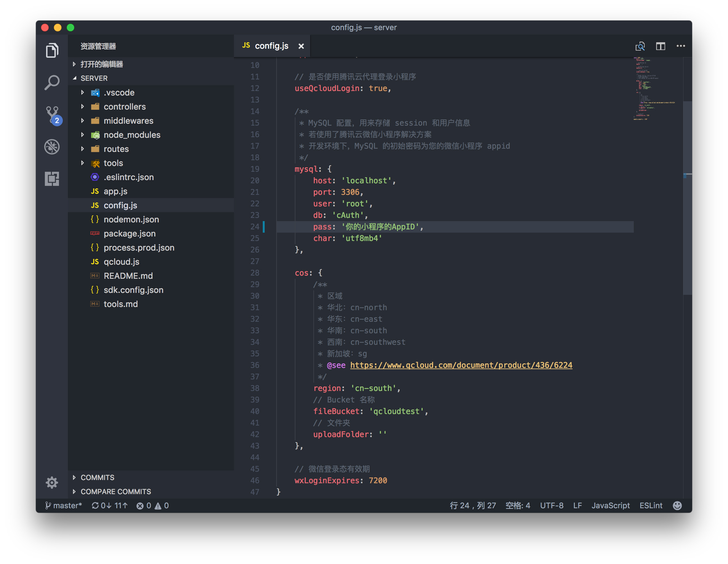Expand the COMMITS section
This screenshot has width=728, height=564.
(97, 477)
